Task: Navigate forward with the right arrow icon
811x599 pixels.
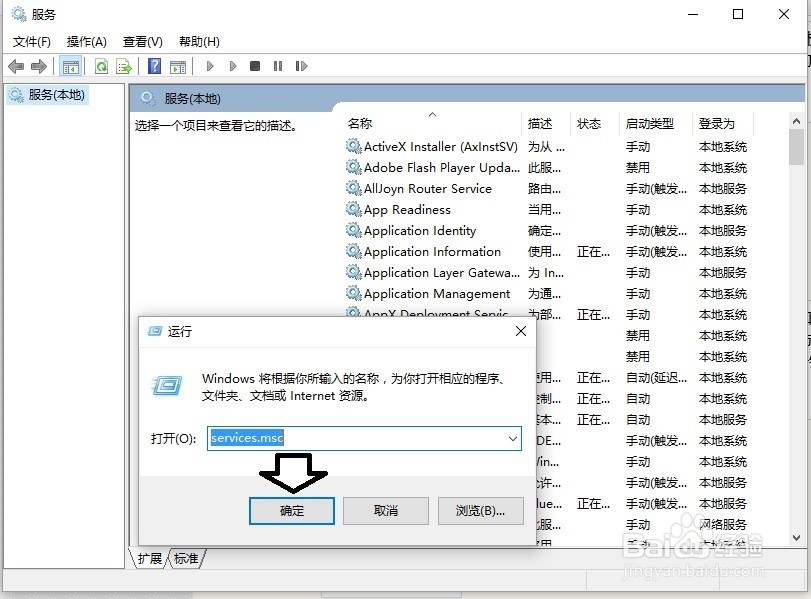Action: tap(38, 66)
